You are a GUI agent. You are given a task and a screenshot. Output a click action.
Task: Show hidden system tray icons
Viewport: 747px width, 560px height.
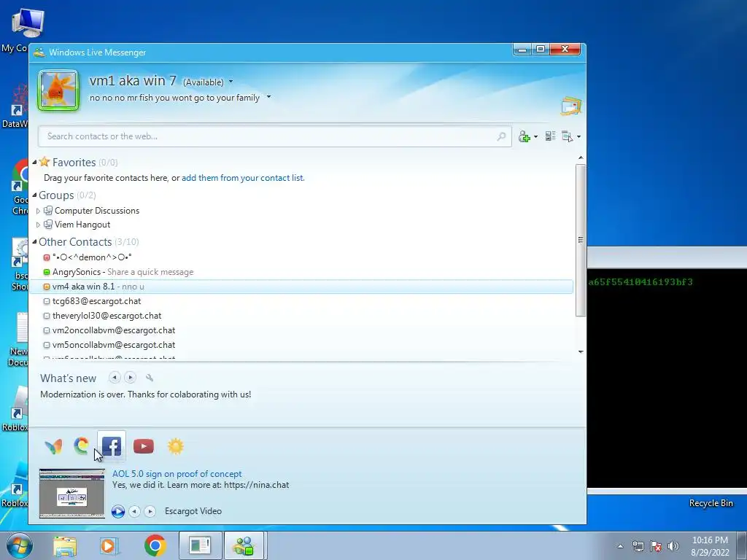620,547
